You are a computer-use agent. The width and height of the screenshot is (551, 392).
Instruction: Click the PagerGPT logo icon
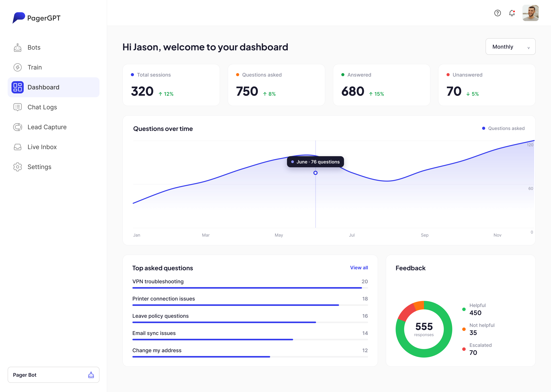(x=19, y=18)
